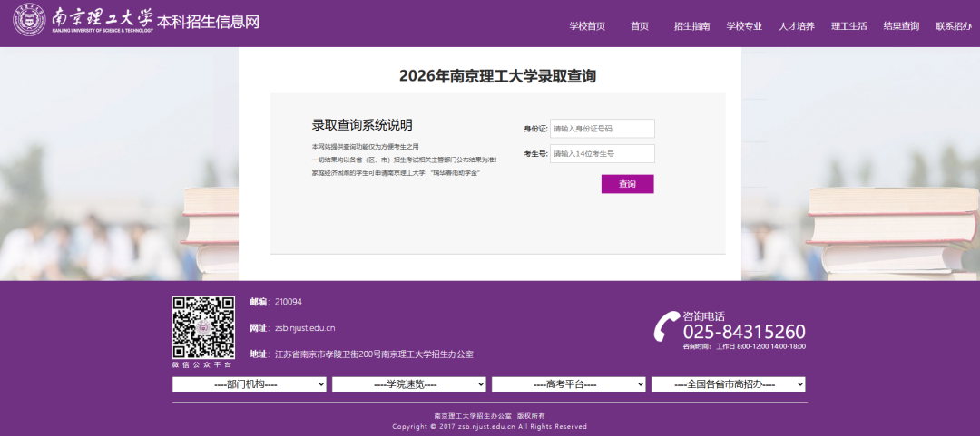980x436 pixels.
Task: Click the 咨询电话 label
Action: point(704,316)
